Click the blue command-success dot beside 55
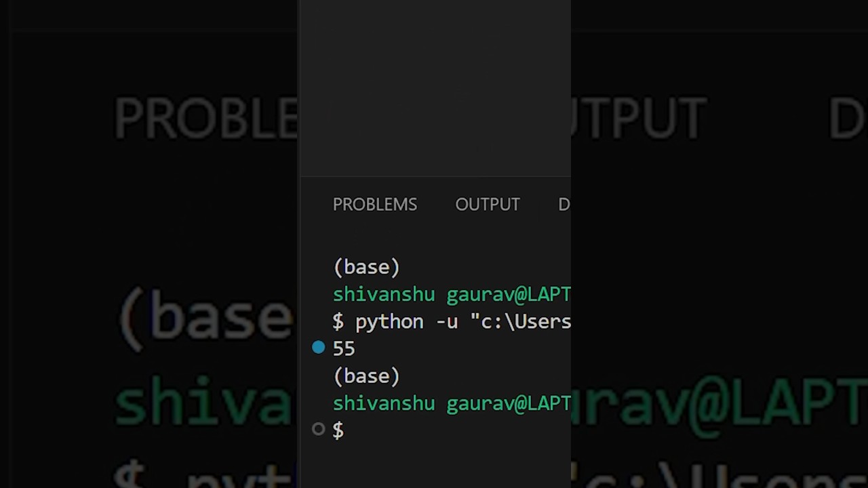This screenshot has height=488, width=868. 318,348
